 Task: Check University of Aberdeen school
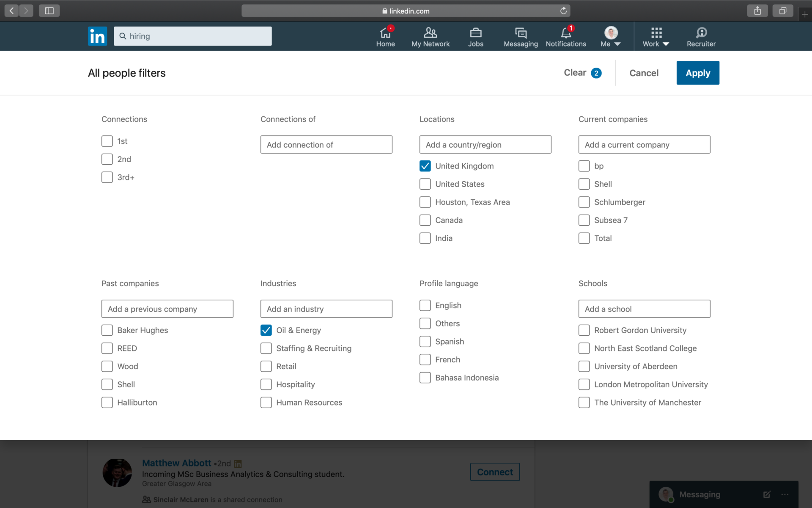click(x=584, y=366)
